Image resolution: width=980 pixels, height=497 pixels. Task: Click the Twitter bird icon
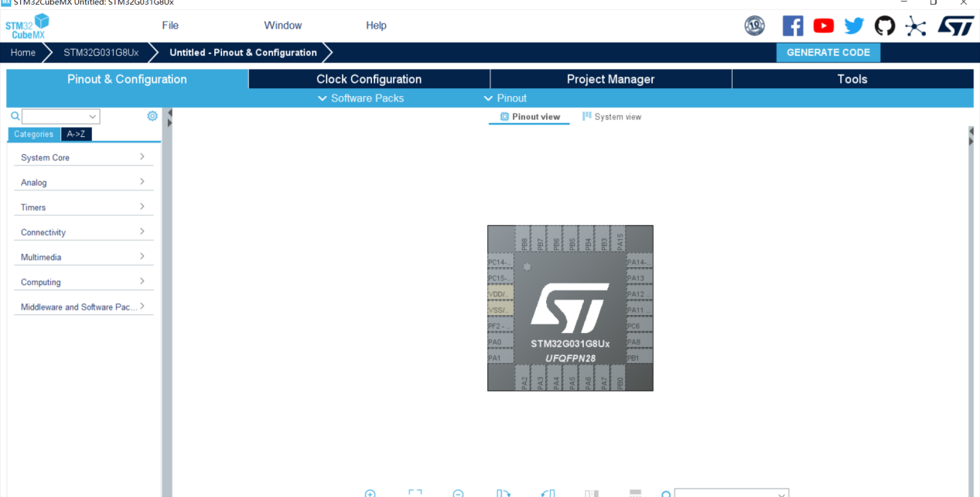coord(854,26)
